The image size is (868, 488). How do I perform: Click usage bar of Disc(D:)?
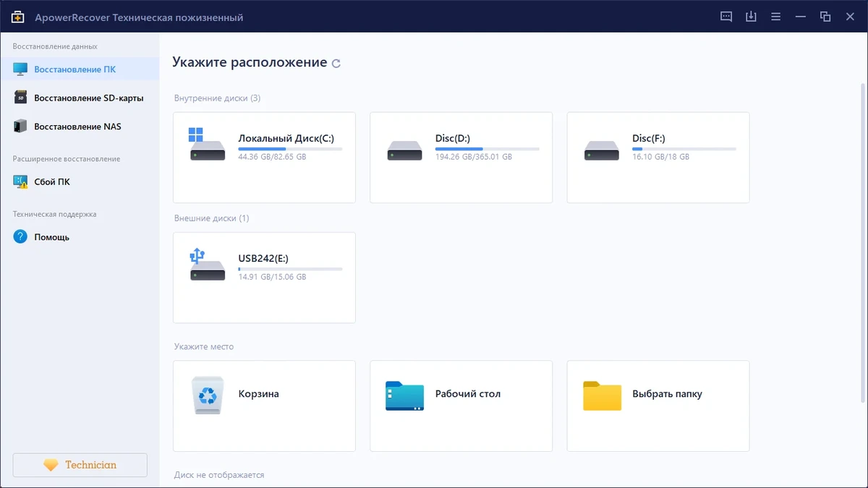tap(487, 148)
